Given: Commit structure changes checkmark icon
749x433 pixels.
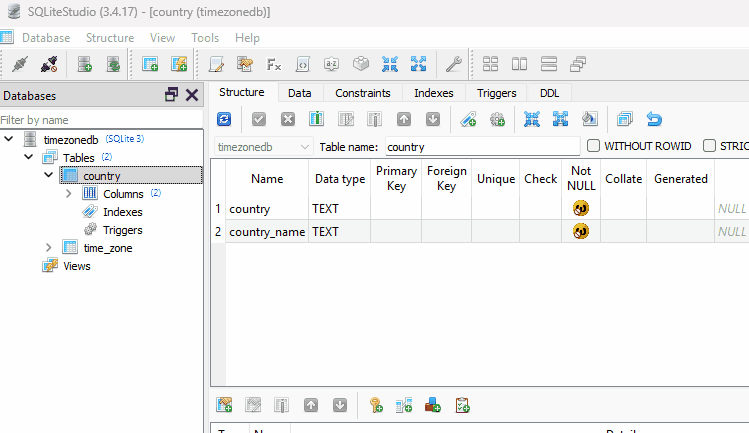Looking at the screenshot, I should point(259,119).
